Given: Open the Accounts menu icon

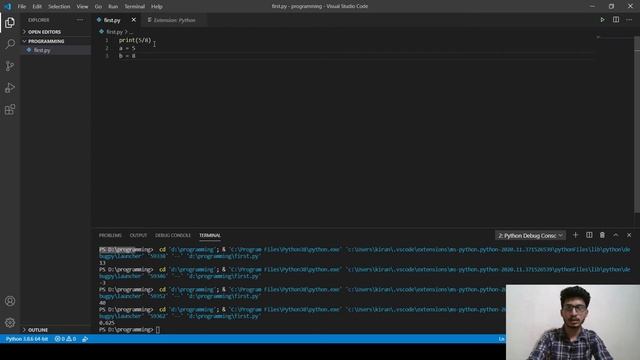Looking at the screenshot, I should (10, 301).
